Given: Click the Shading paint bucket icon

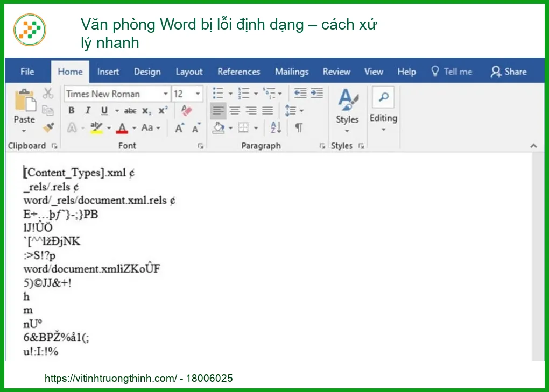Looking at the screenshot, I should coord(219,127).
